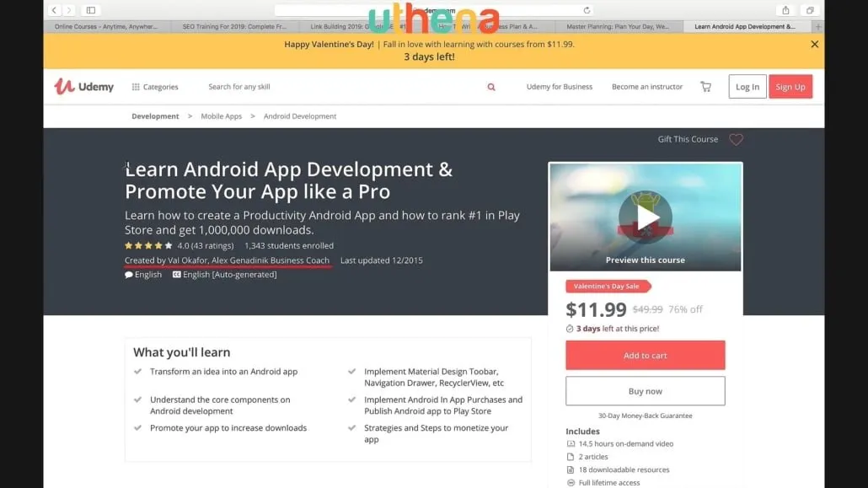
Task: Click the 2 articles document icon
Action: coord(571,457)
